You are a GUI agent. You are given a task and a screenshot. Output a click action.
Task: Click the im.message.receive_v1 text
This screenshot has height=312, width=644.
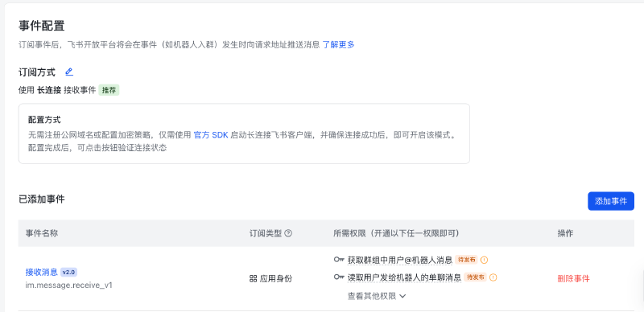69,285
